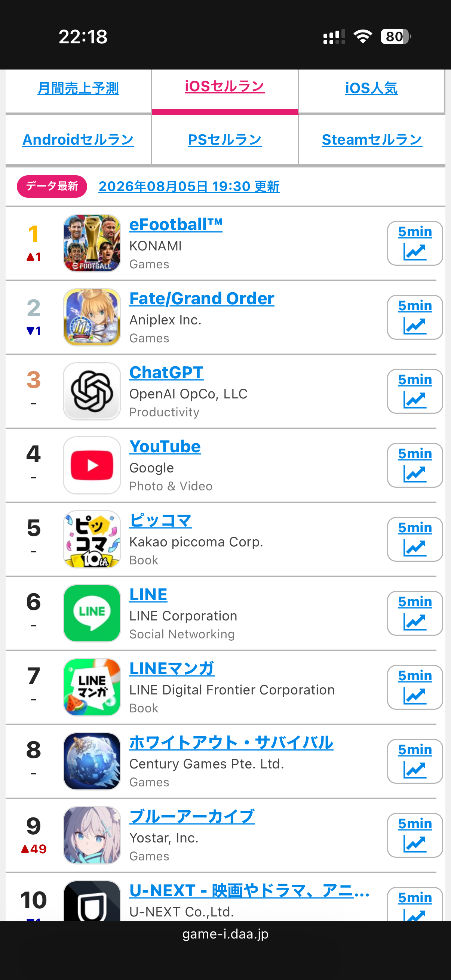This screenshot has width=451, height=980.
Task: Open the ホワイトアウト・サバイバル title link
Action: tap(231, 742)
